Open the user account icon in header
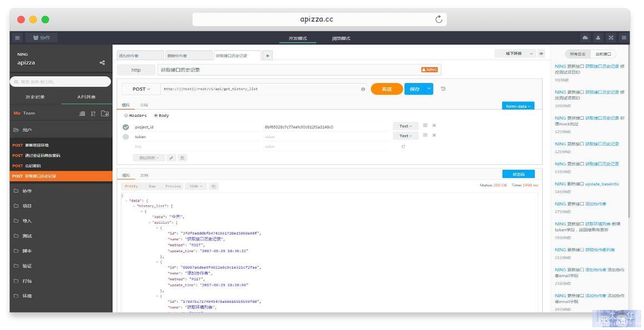Screen dimensions: 644x330 click(x=598, y=38)
